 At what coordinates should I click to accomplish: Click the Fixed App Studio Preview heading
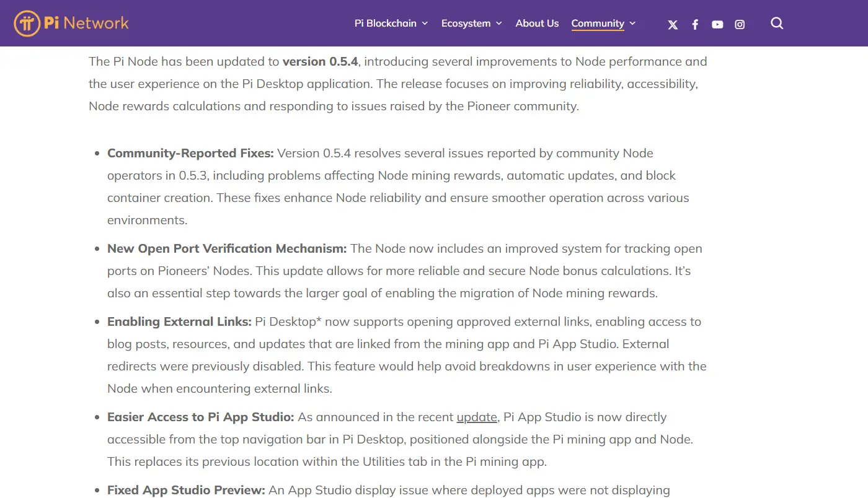(x=186, y=491)
